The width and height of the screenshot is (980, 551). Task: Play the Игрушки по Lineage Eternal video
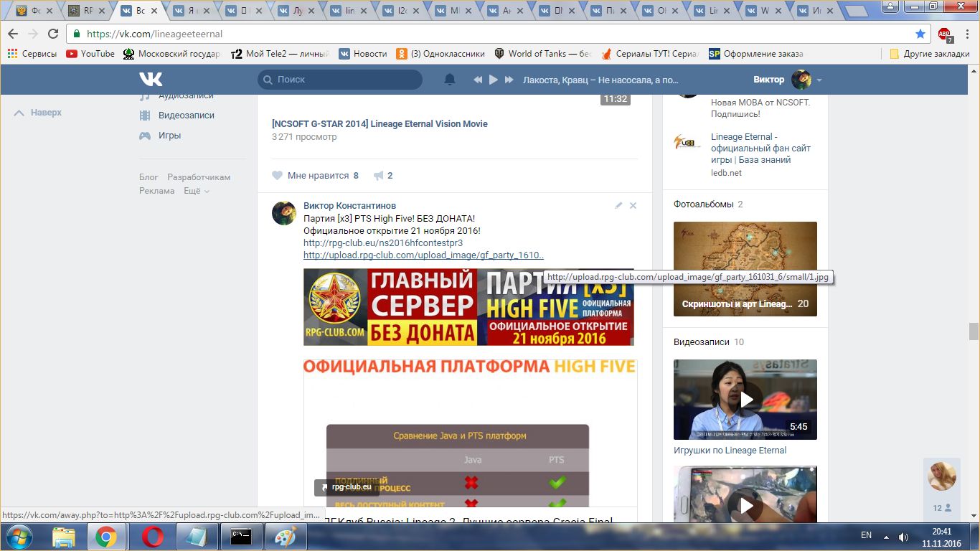[x=745, y=400]
